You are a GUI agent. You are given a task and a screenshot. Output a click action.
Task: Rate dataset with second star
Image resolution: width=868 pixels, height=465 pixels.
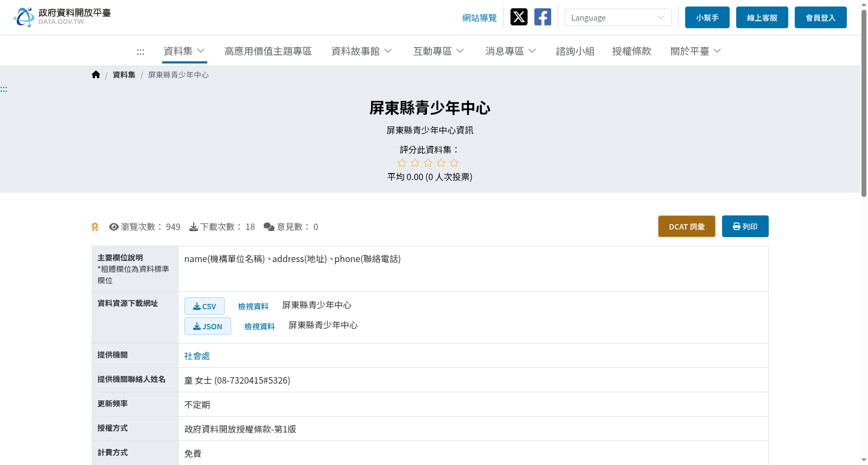[x=415, y=163]
